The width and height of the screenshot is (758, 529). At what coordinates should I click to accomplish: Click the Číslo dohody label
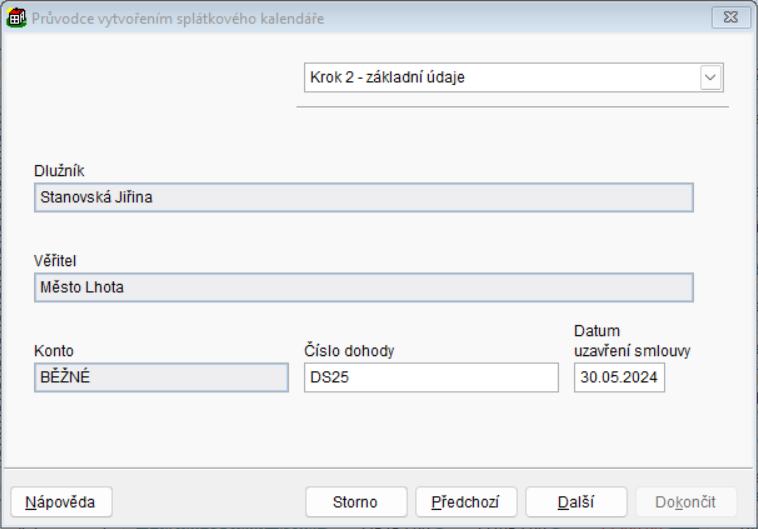point(349,351)
